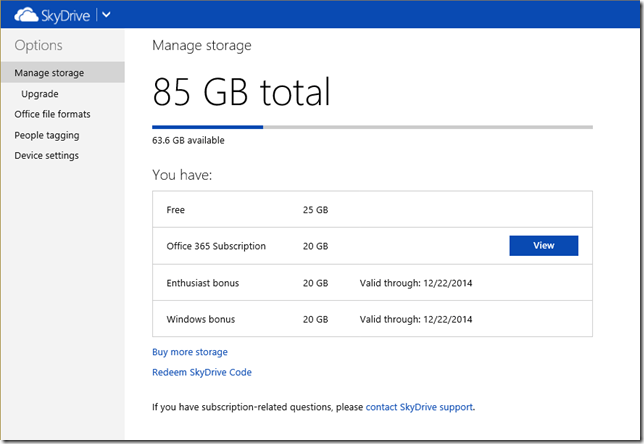Select Manage storage in the sidebar
Image resolution: width=644 pixels, height=444 pixels.
[x=49, y=73]
